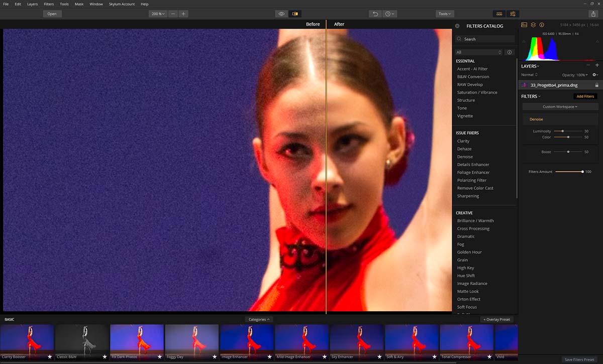Viewport: 603px width, 364px height.
Task: Open the Filters menu
Action: [49, 4]
